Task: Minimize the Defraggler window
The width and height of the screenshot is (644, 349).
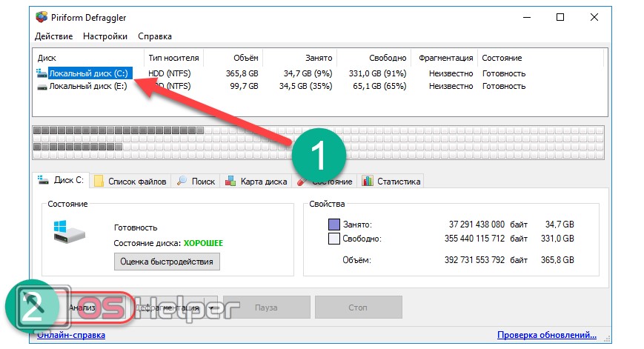Action: click(527, 17)
